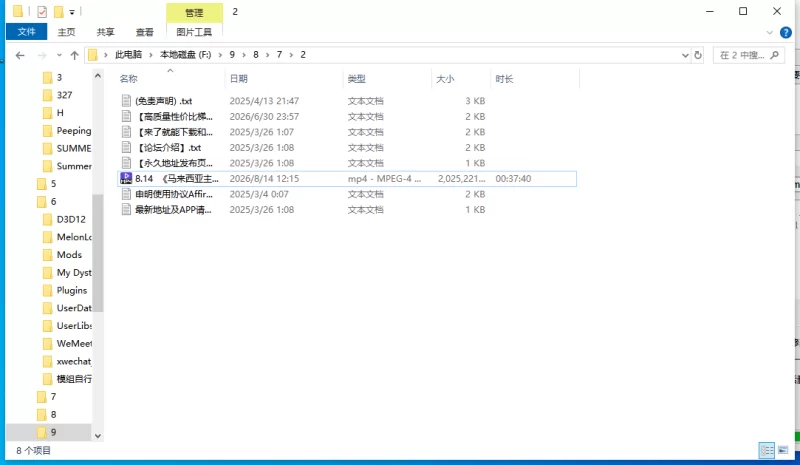This screenshot has height=465, width=800.
Task: Click the mp4 video file icon for 8.14
Action: [126, 178]
